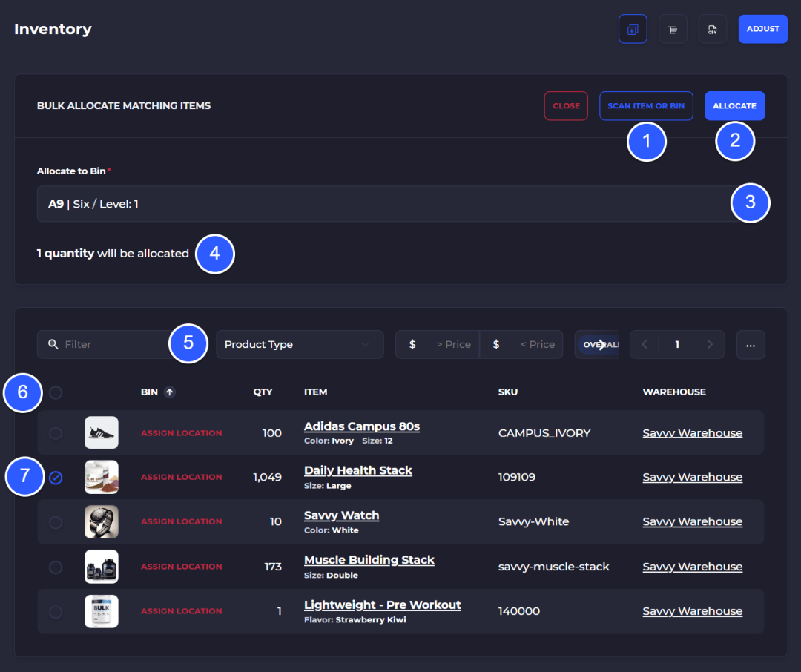Open Savvy Warehouse link in Muscle Building row
The width and height of the screenshot is (801, 672).
pyautogui.click(x=692, y=566)
